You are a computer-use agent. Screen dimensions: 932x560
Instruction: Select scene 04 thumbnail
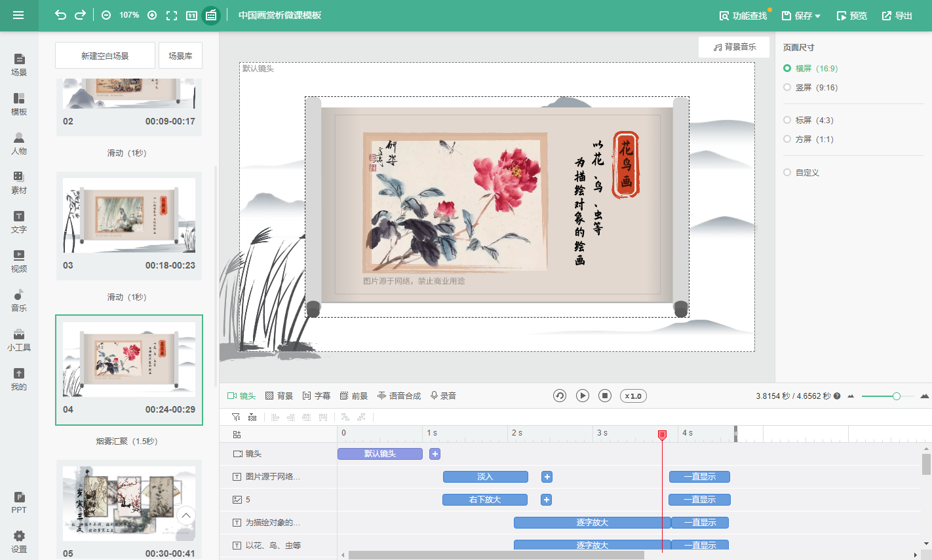129,360
